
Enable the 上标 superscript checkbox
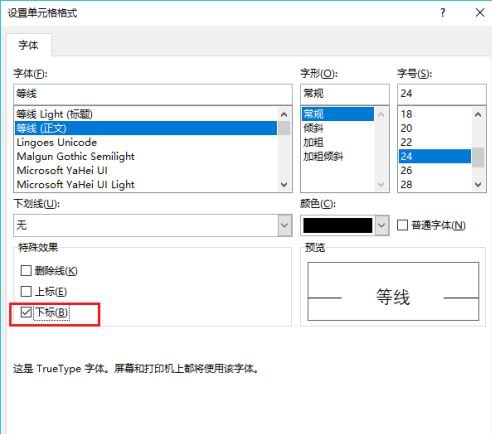tap(26, 291)
